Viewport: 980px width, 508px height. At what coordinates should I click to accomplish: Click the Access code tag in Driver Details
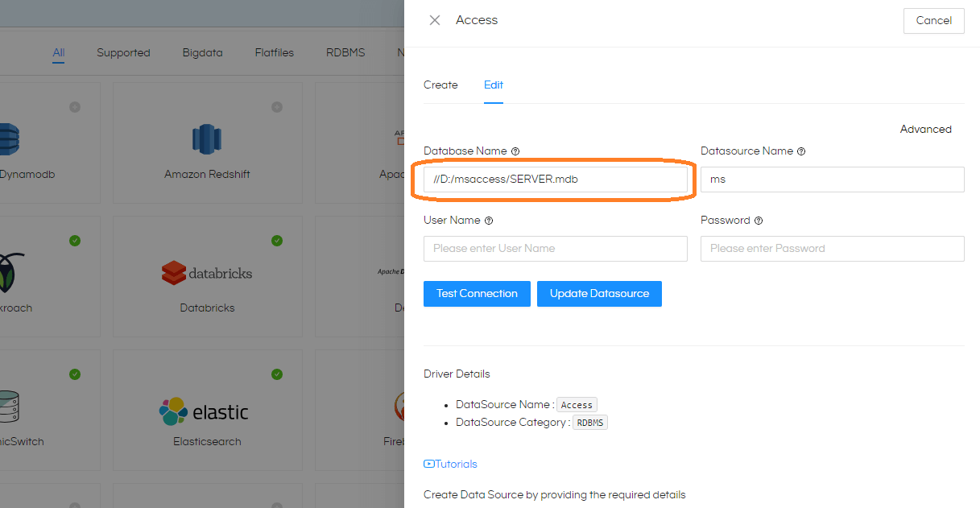(x=577, y=405)
